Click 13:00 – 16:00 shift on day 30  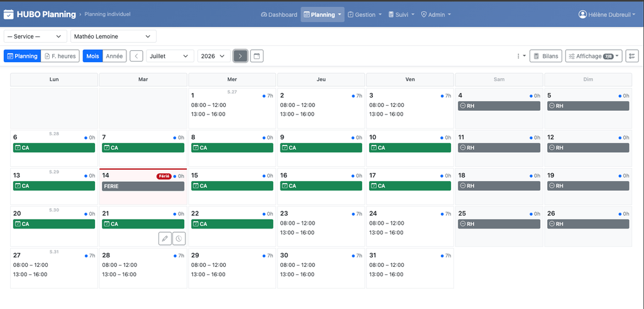click(297, 274)
